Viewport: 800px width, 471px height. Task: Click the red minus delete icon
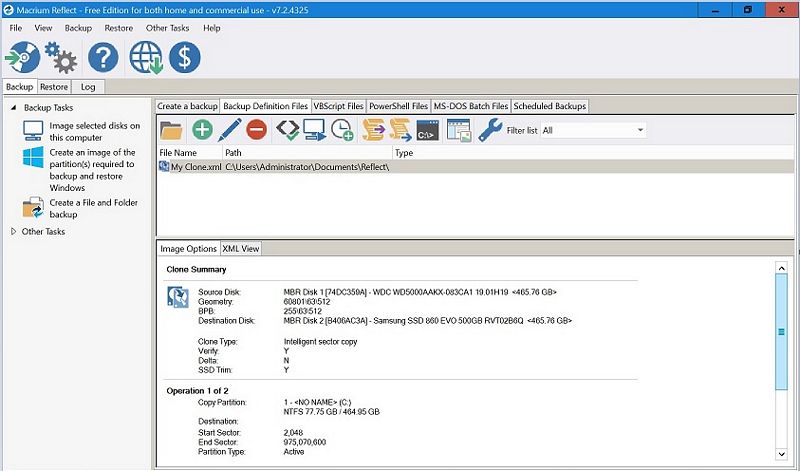(257, 130)
